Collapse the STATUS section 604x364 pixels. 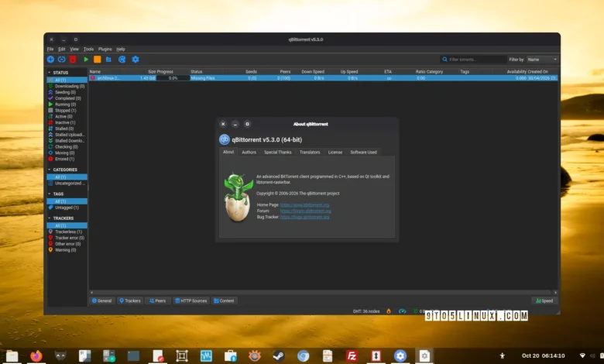(50, 73)
